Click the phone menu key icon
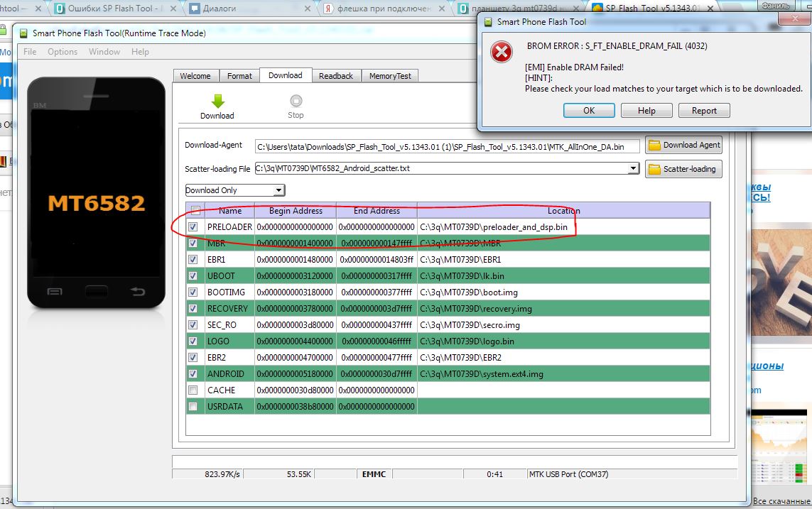 (x=54, y=292)
